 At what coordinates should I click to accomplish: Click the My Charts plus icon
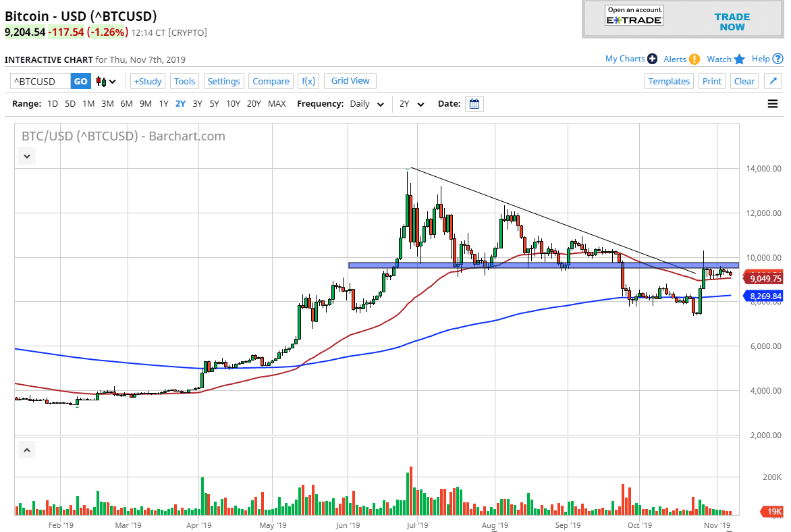click(x=651, y=59)
